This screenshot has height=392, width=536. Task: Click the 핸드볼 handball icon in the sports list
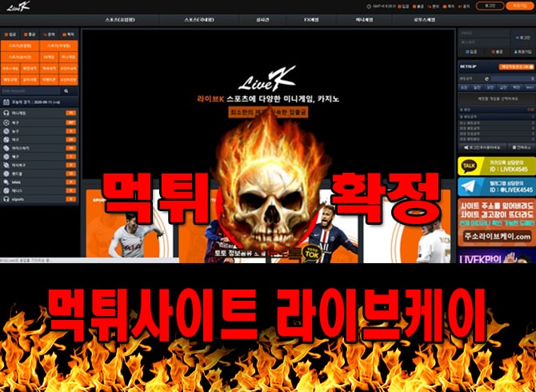(x=6, y=174)
